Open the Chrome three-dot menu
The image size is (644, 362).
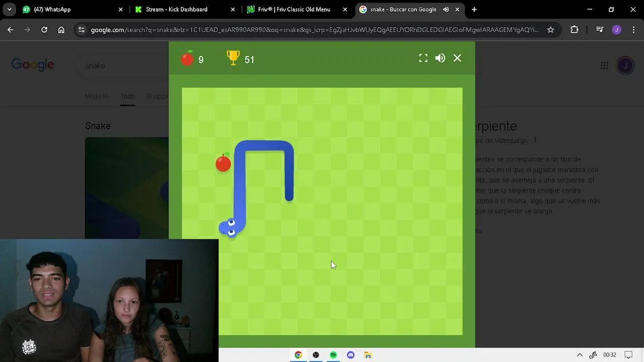tap(633, 30)
